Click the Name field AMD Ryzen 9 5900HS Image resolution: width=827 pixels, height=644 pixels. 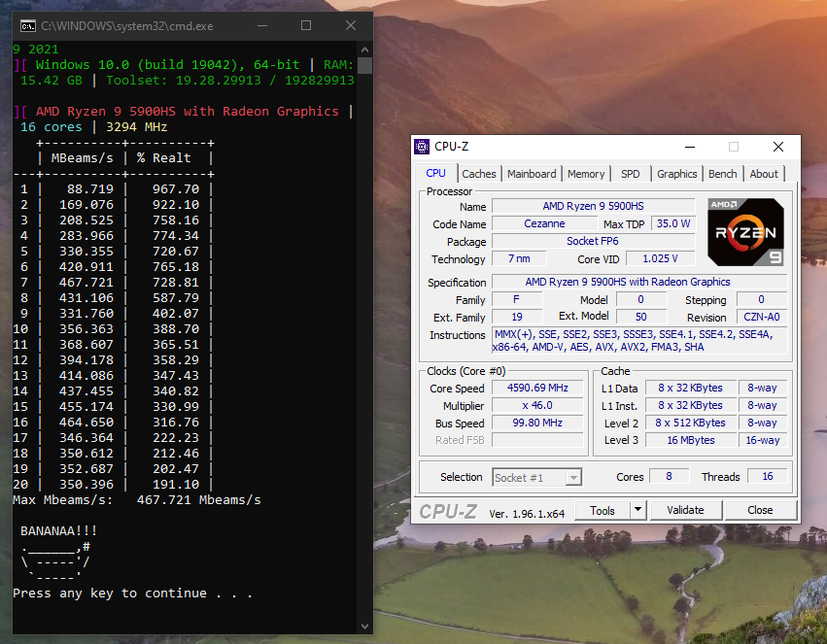pos(593,206)
